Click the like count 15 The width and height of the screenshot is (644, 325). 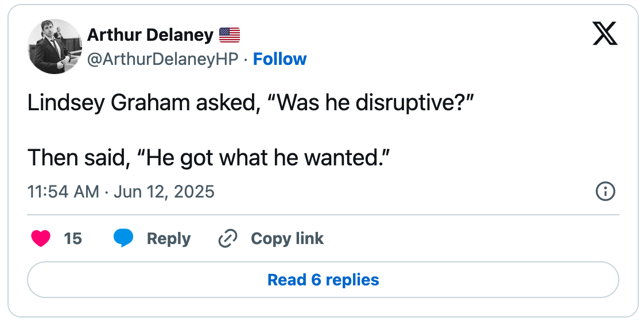point(73,238)
